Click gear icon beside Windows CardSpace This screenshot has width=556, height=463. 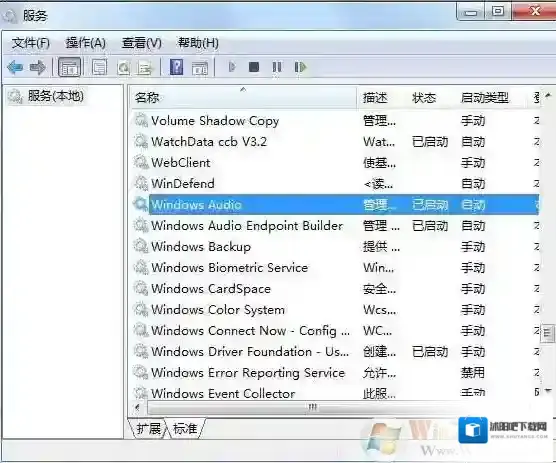[x=141, y=289]
